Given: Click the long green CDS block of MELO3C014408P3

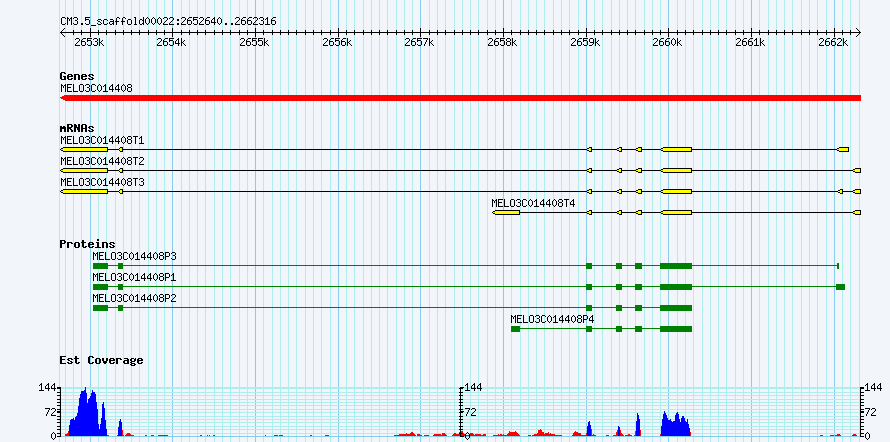Looking at the screenshot, I should pos(676,266).
